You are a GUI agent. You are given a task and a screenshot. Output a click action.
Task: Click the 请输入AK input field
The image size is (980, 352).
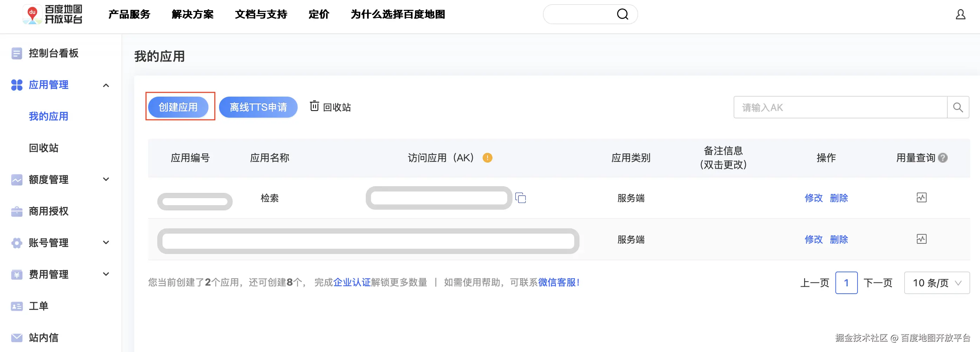tap(840, 107)
